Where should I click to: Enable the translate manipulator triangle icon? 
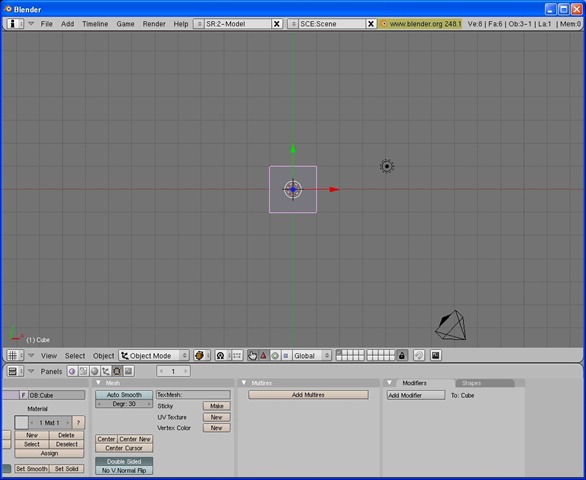(x=263, y=355)
